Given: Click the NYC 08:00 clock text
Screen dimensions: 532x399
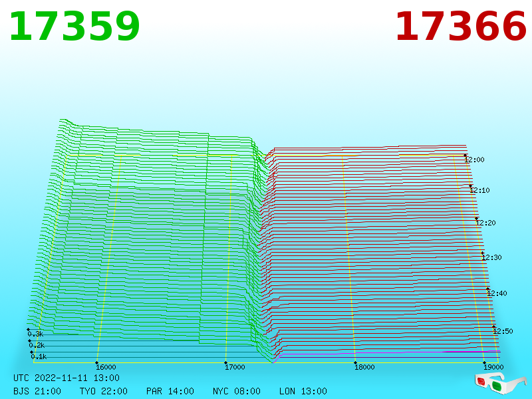Looking at the screenshot, I should (237, 391).
